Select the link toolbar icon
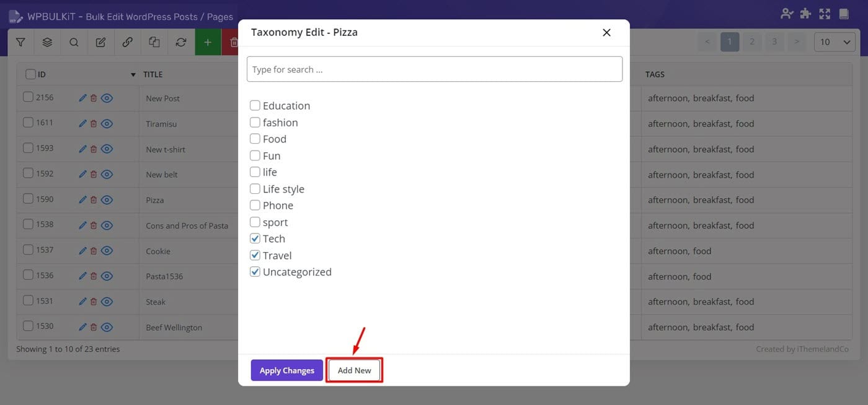 click(127, 41)
